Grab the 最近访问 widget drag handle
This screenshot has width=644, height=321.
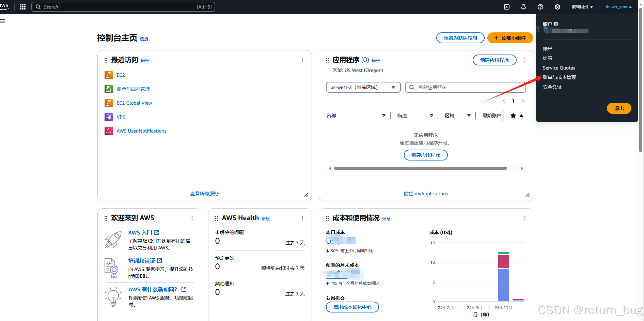pyautogui.click(x=106, y=60)
